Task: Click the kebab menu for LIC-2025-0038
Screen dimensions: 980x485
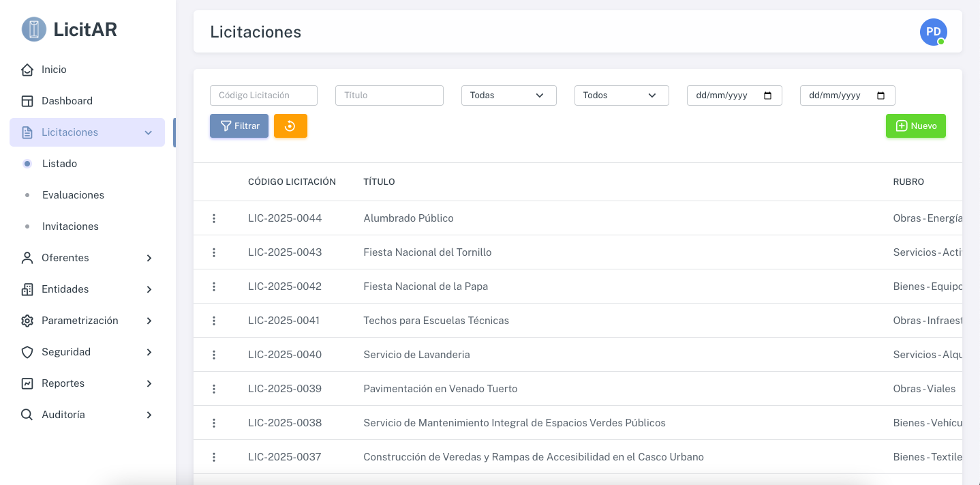Action: pos(214,423)
